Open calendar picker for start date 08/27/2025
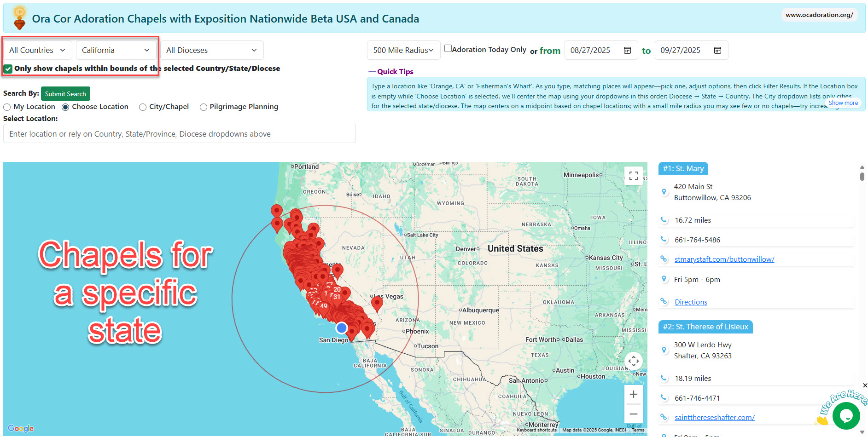The height and width of the screenshot is (437, 868). click(x=627, y=50)
